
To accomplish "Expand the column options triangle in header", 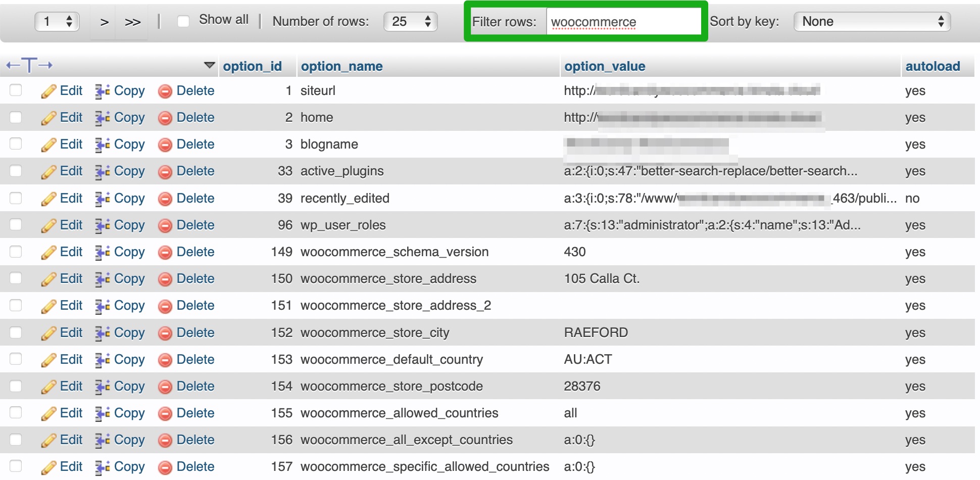I will pos(209,65).
